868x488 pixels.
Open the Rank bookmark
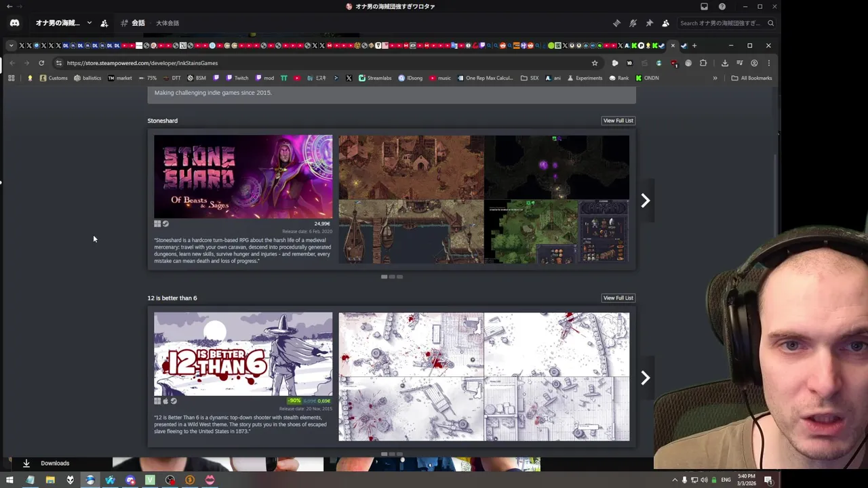pyautogui.click(x=618, y=78)
